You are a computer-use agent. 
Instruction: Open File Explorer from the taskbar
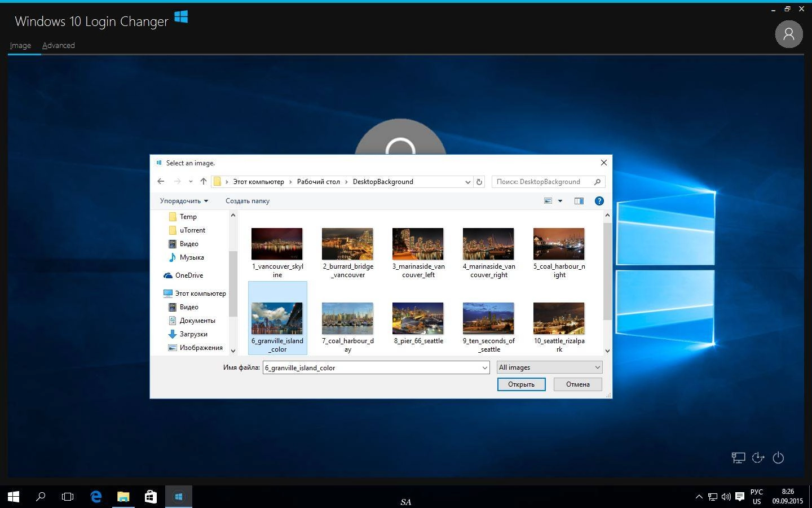click(123, 497)
